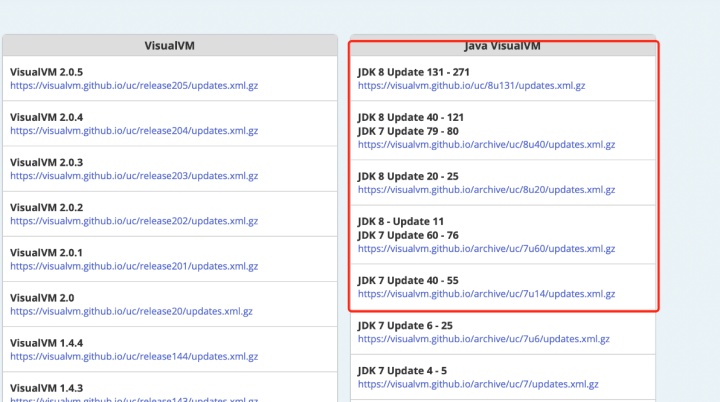This screenshot has height=402, width=720.
Task: Click 'JDK 7 Update 60 - 76' text
Action: [408, 235]
